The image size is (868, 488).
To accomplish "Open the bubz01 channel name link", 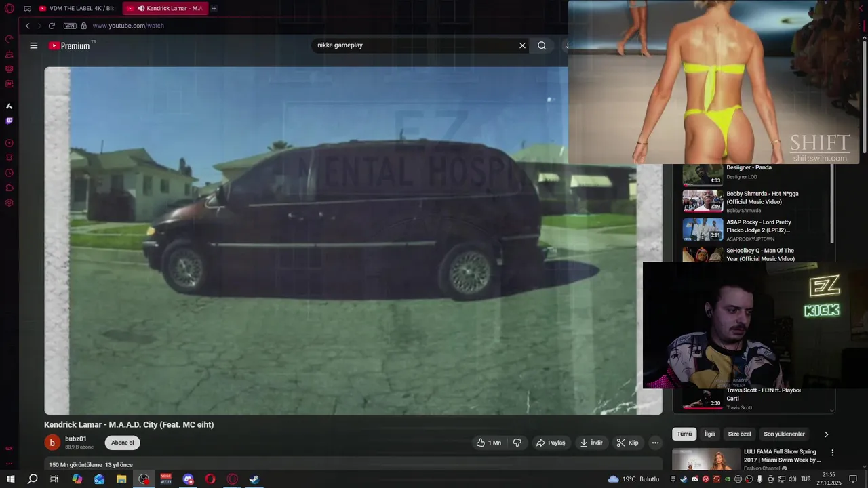I will (76, 439).
